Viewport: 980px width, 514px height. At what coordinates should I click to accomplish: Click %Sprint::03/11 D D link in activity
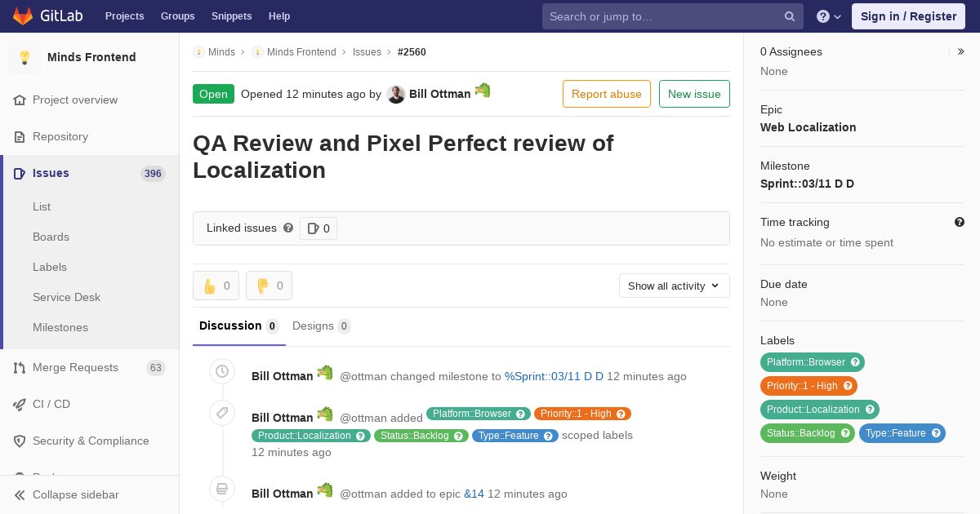(x=554, y=376)
